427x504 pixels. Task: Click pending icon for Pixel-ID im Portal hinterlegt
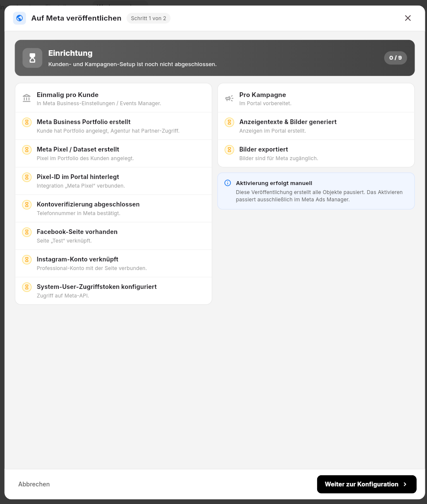coord(27,177)
